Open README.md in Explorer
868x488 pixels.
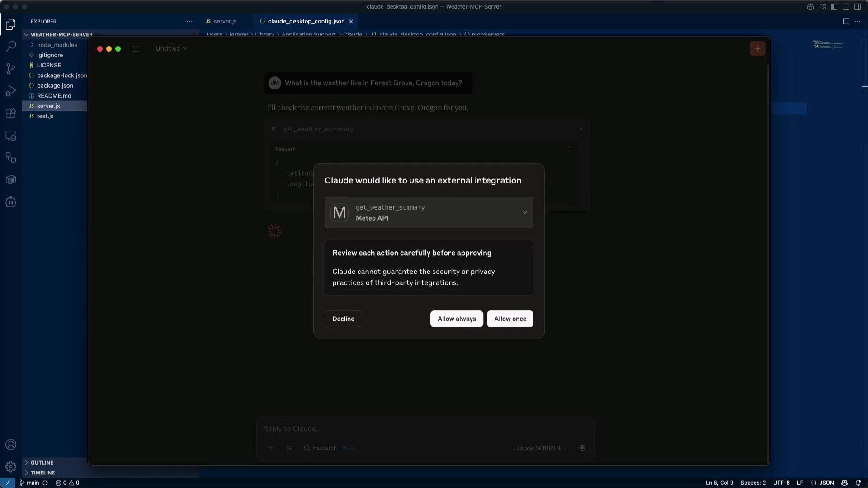coord(54,96)
